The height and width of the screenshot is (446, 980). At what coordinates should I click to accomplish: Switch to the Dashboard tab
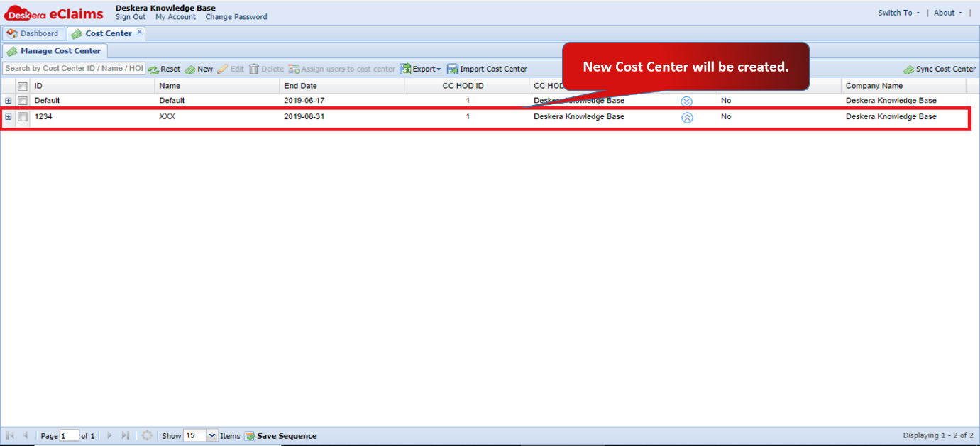tap(33, 33)
